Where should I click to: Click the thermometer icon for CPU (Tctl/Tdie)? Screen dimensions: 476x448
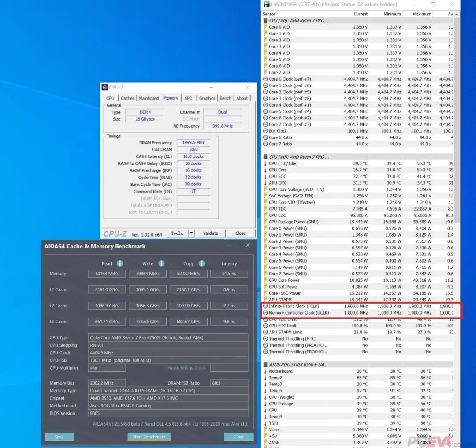pyautogui.click(x=265, y=163)
